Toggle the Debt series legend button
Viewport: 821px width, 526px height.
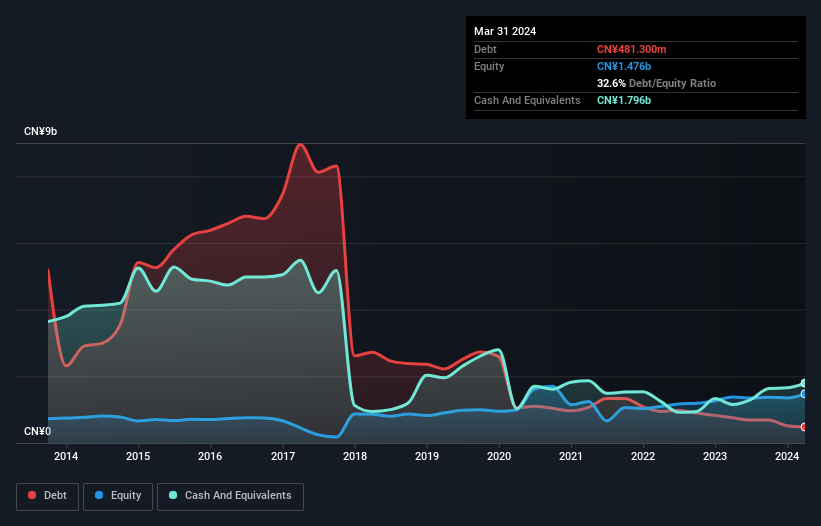pos(47,496)
